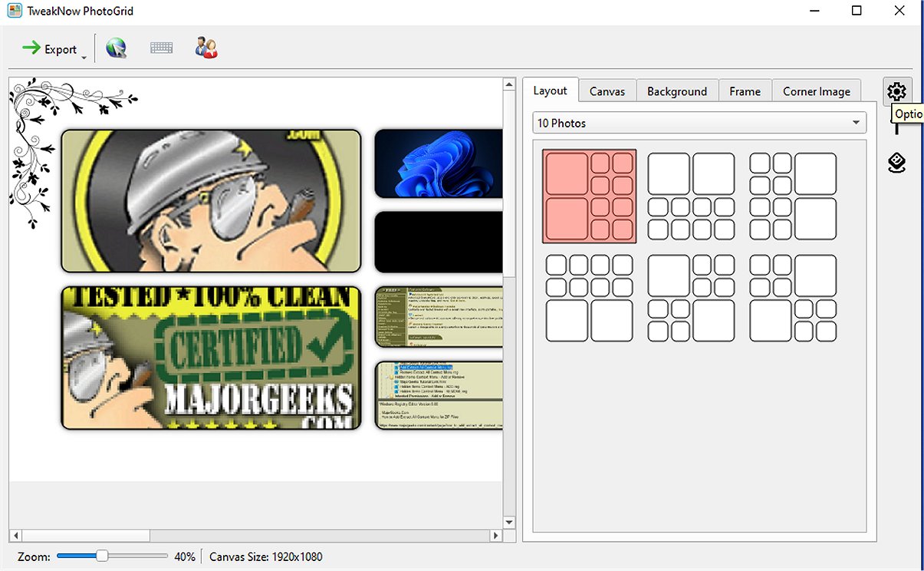The image size is (924, 571).
Task: Choose the bottom-right layout thumbnail
Action: click(793, 299)
